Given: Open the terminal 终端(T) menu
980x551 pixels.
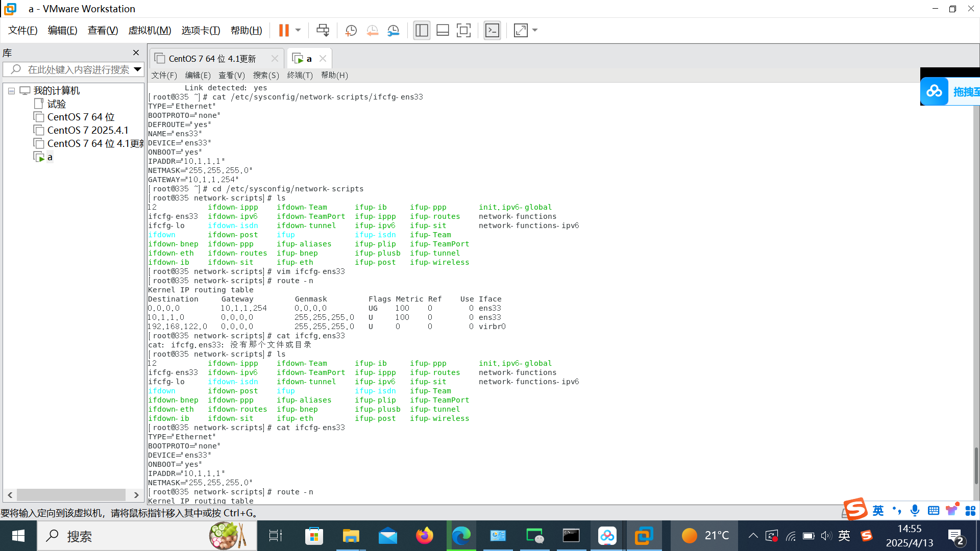Looking at the screenshot, I should 300,75.
